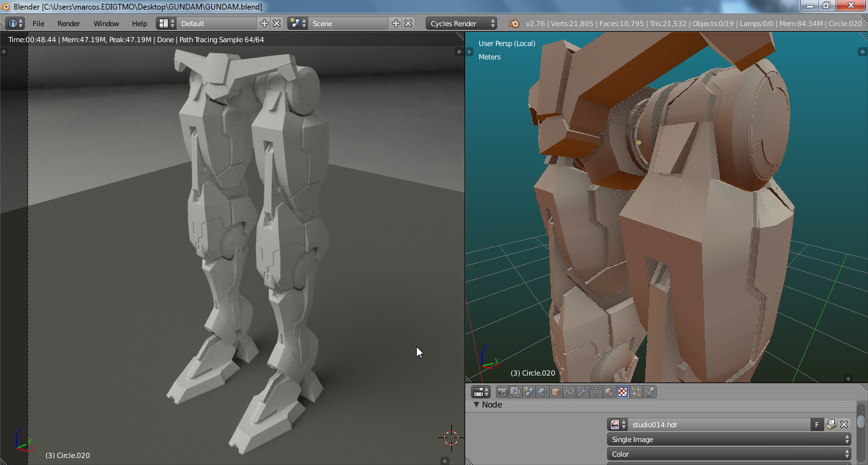This screenshot has height=465, width=868.
Task: Open the Modifiers wrench tab
Action: 583,392
